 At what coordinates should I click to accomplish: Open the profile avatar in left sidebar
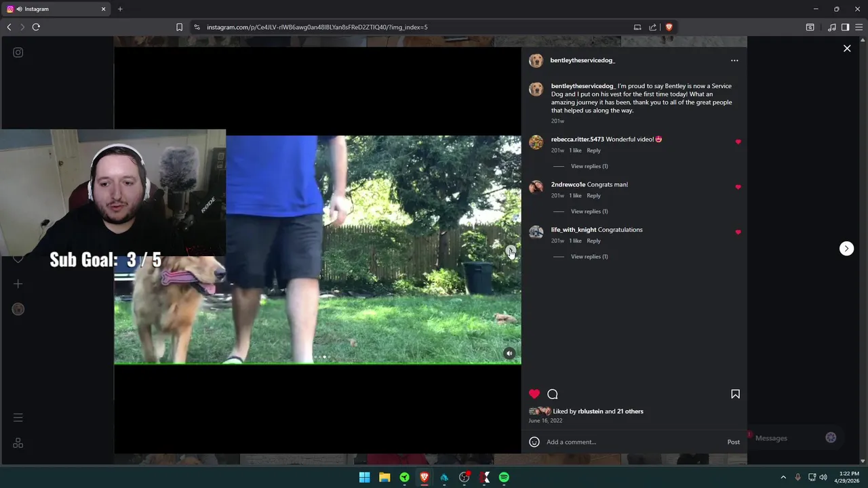pyautogui.click(x=18, y=309)
